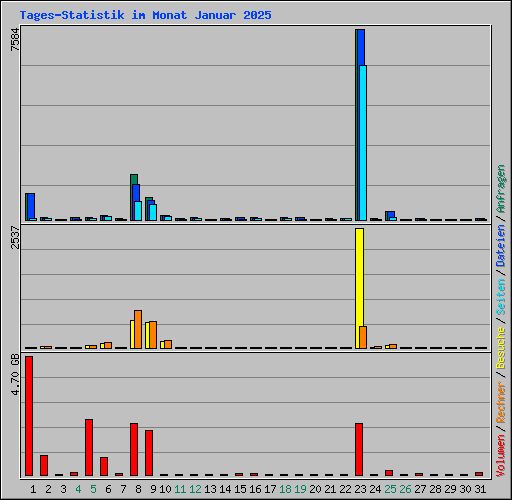Click the Besuche legend label
The width and height of the screenshot is (512, 500).
[x=501, y=348]
